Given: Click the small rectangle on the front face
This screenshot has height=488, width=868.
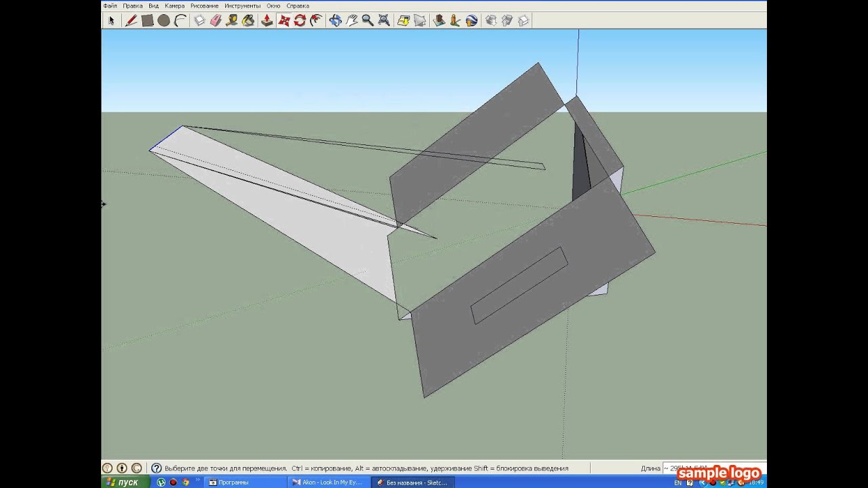Looking at the screenshot, I should (x=519, y=285).
